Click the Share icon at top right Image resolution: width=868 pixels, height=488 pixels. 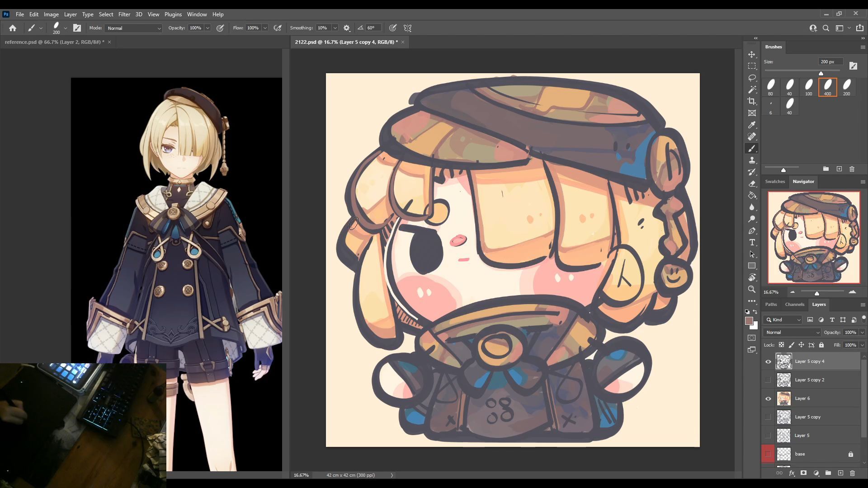pos(860,28)
